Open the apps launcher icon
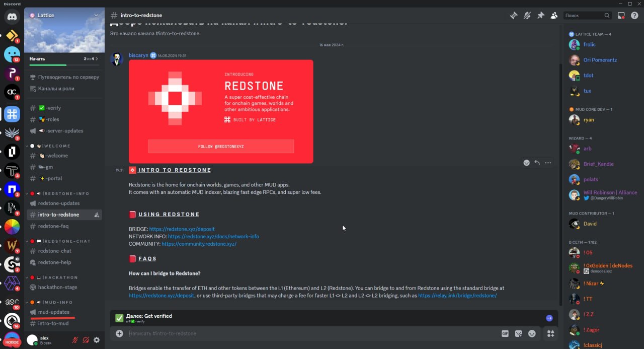The height and width of the screenshot is (349, 644). coord(550,333)
